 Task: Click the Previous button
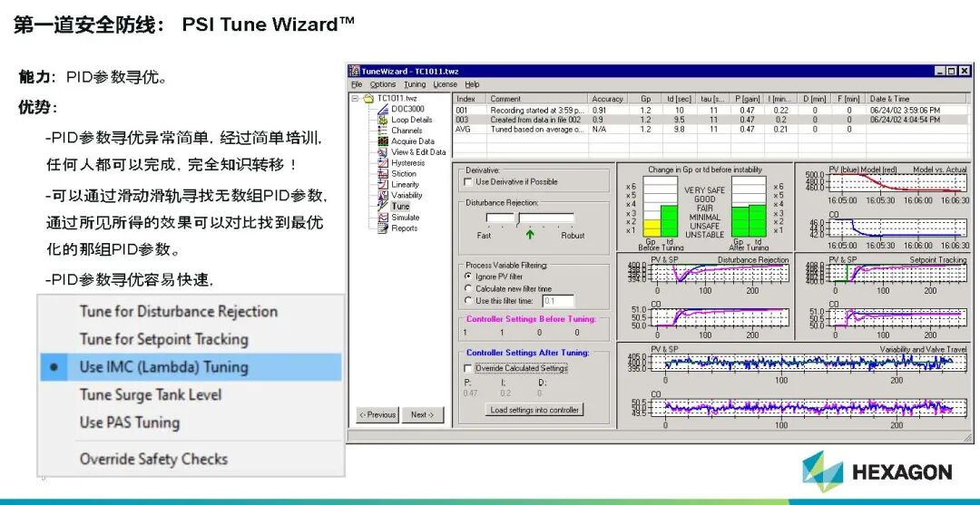377,414
